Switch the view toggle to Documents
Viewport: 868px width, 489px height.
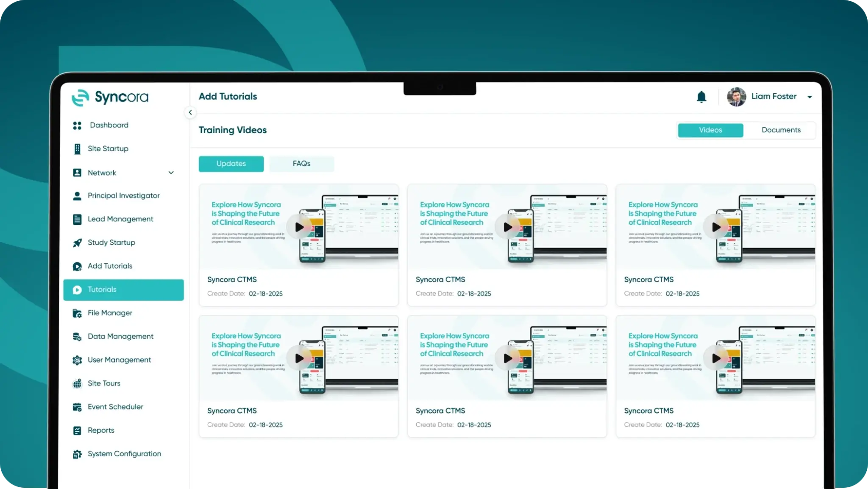point(781,130)
